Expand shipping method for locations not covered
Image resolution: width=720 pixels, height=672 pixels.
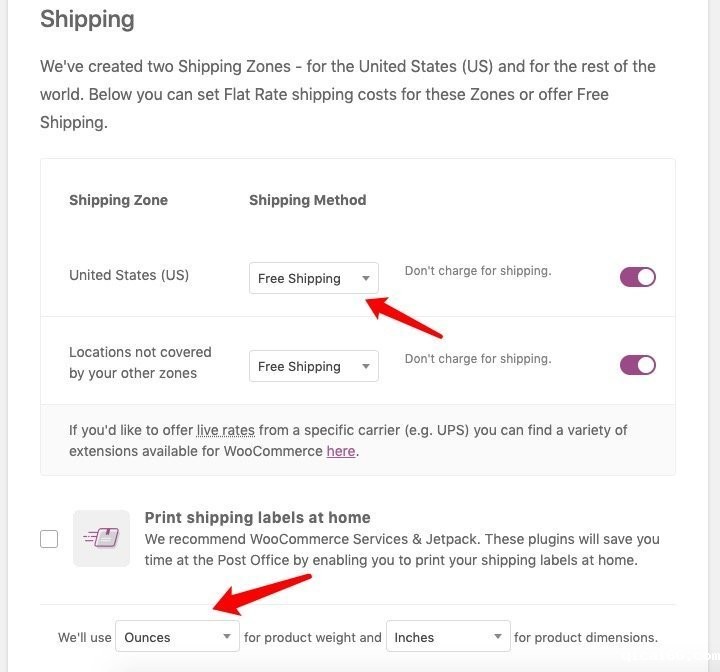[313, 366]
